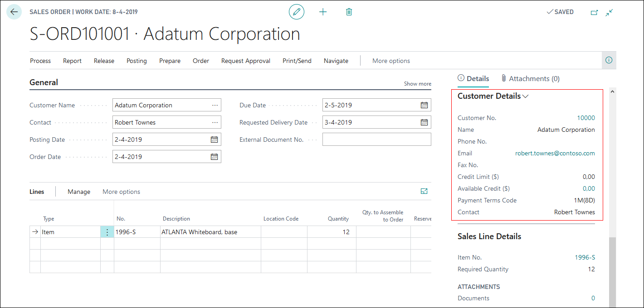Open calendar picker for Order Date
Screen dimensions: 644x308
(215, 157)
